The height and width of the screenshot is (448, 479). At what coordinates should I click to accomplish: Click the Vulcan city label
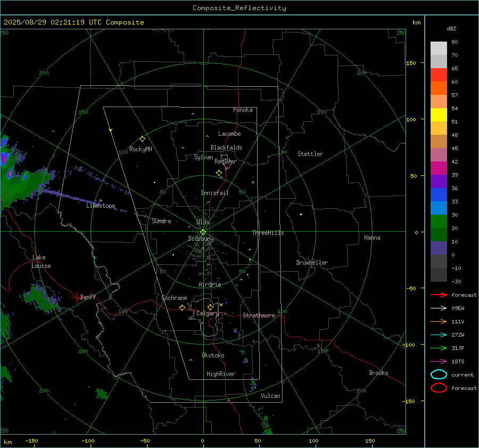point(270,396)
